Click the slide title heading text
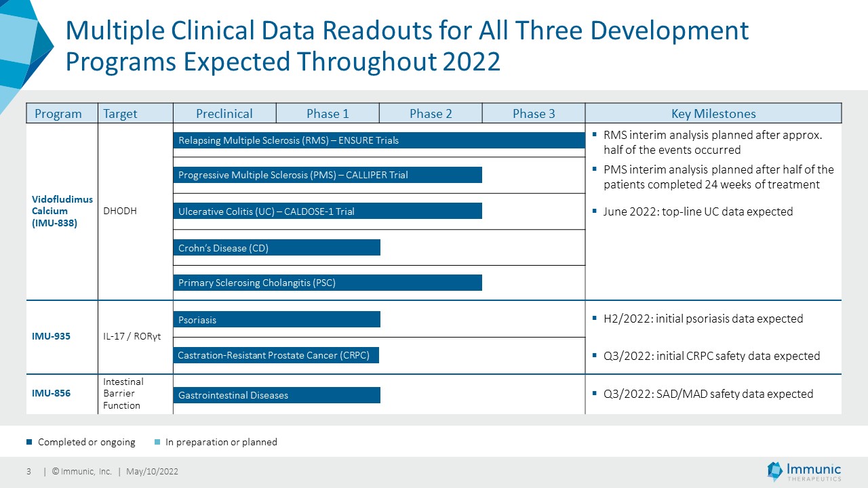The image size is (868, 488). [407, 46]
